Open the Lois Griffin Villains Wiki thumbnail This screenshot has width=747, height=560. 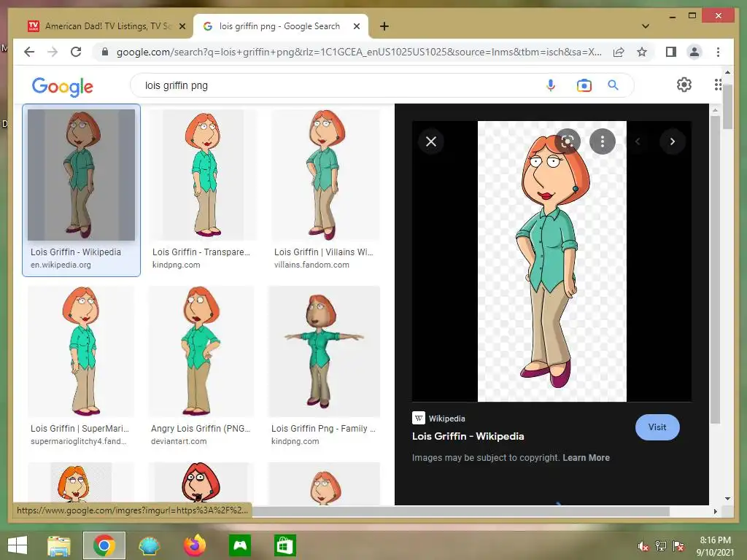(x=325, y=175)
